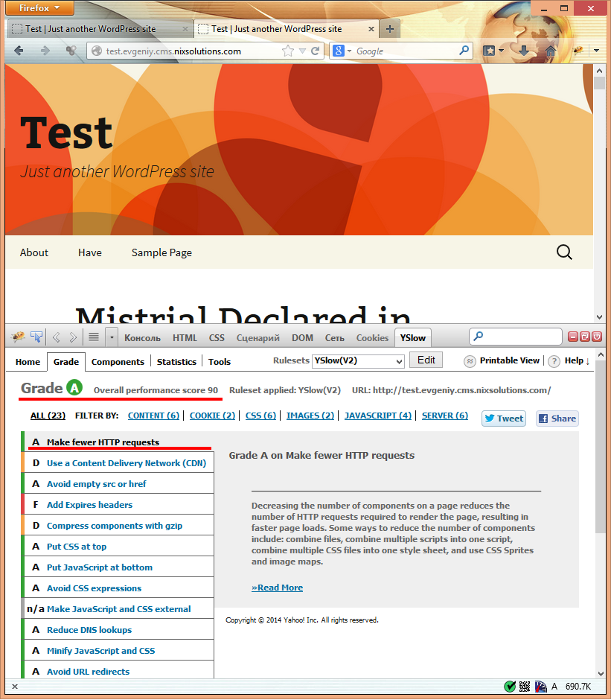Click the green checkmark status bar icon

(x=510, y=686)
